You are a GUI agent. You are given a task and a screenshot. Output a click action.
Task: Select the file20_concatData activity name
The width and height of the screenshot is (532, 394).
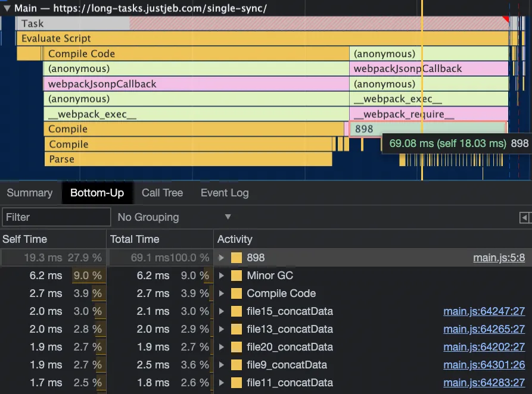point(290,347)
